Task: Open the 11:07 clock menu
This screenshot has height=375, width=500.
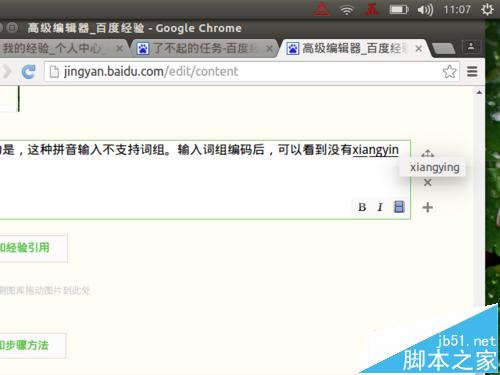Action: (x=457, y=9)
